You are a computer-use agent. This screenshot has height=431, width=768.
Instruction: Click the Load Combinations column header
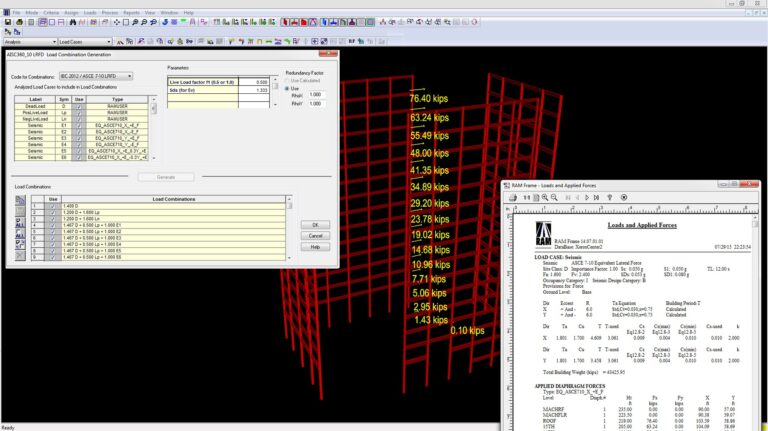coord(173,199)
